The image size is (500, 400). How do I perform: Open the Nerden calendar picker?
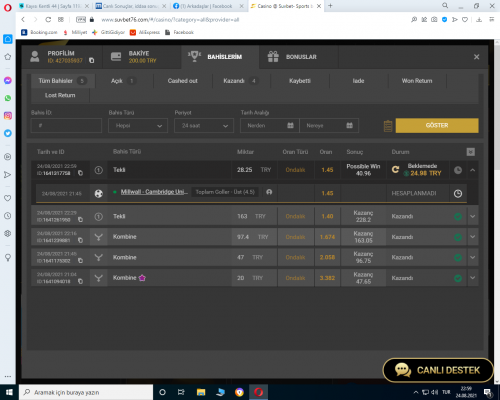click(x=290, y=125)
